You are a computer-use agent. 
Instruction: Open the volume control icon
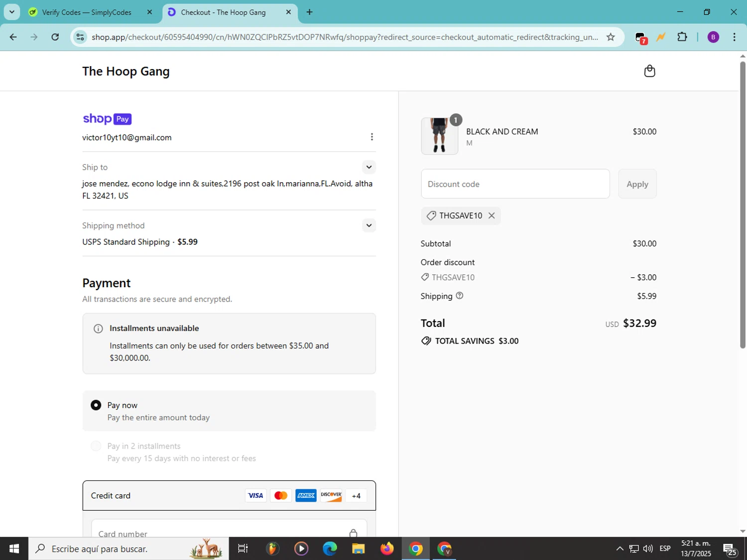648,549
